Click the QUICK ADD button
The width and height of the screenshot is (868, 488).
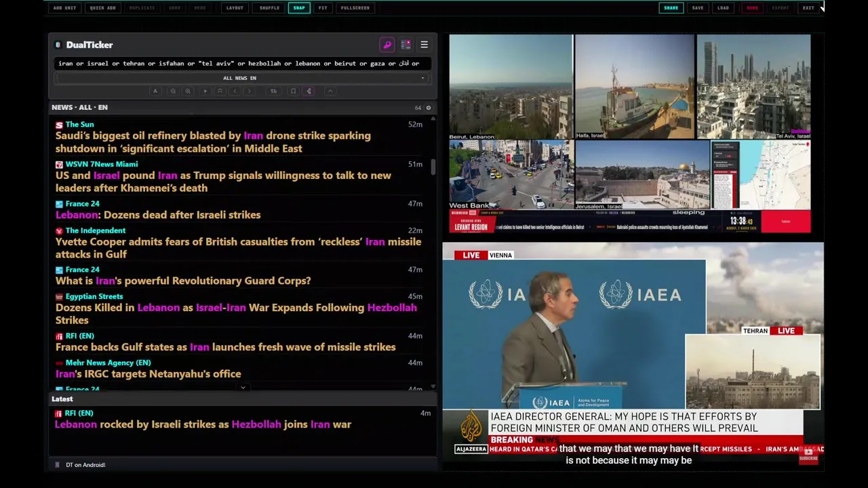coord(102,7)
